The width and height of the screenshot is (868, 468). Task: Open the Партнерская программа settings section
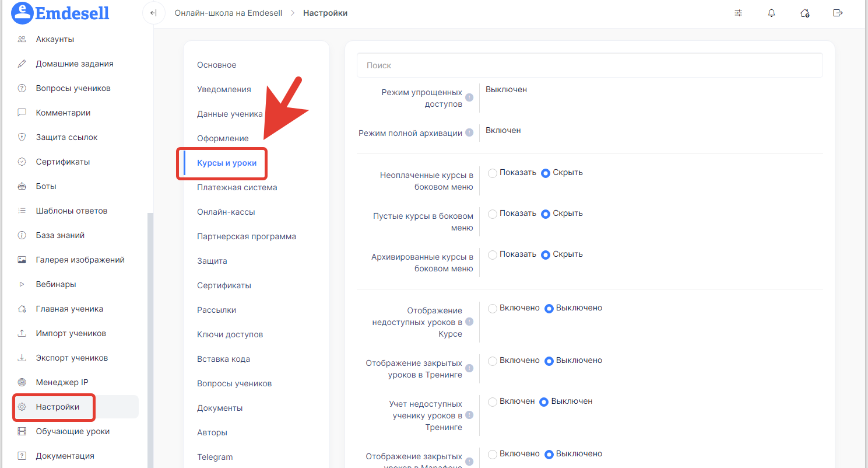[x=246, y=236]
